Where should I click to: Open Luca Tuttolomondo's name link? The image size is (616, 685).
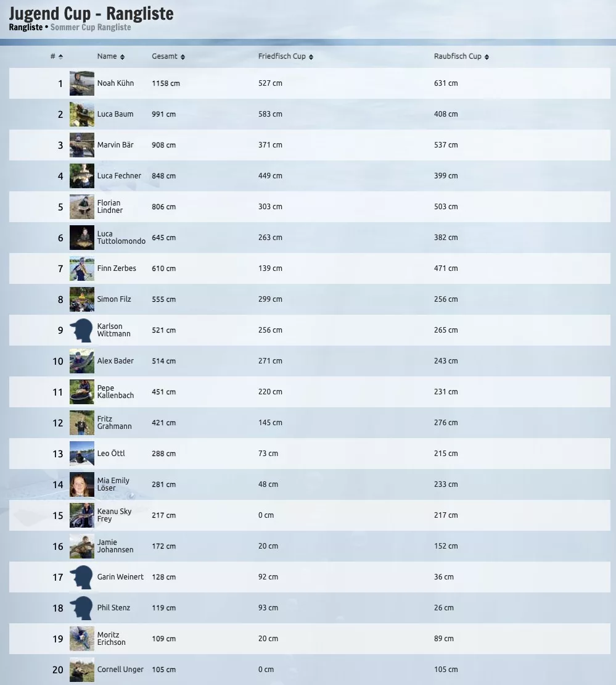point(121,238)
